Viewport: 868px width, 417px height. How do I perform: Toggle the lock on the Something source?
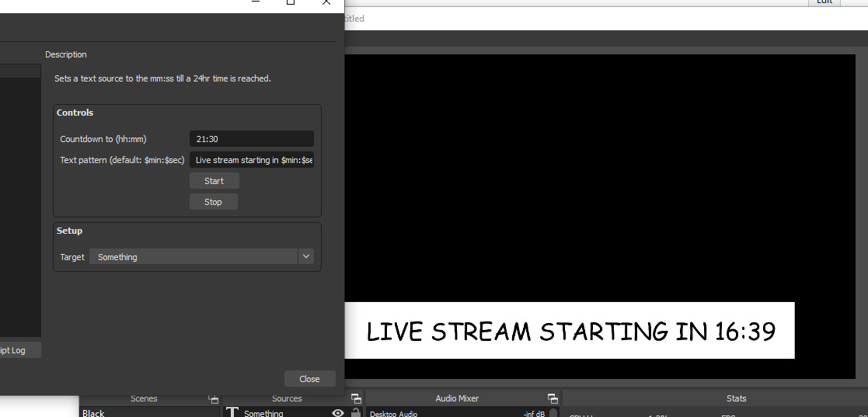click(x=356, y=412)
